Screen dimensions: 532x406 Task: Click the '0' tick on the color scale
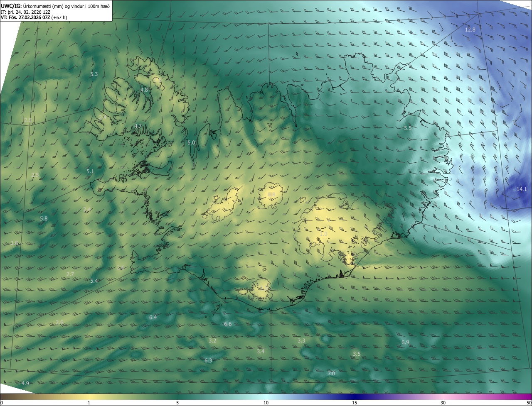tap(1, 403)
